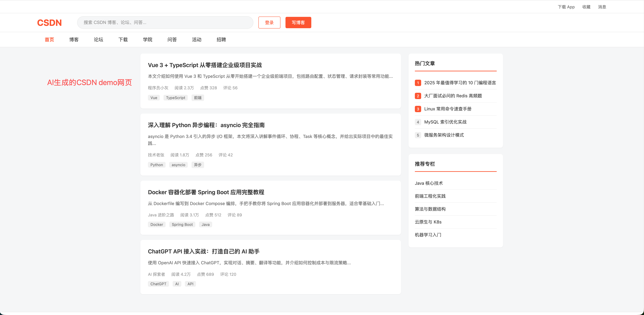
Task: Switch to the 学院 tab
Action: click(147, 40)
